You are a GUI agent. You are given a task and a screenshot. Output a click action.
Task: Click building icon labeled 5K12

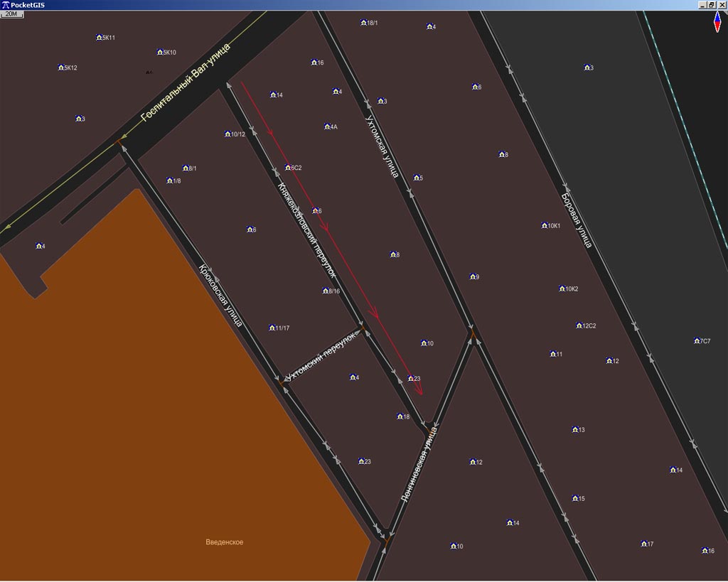click(x=61, y=68)
